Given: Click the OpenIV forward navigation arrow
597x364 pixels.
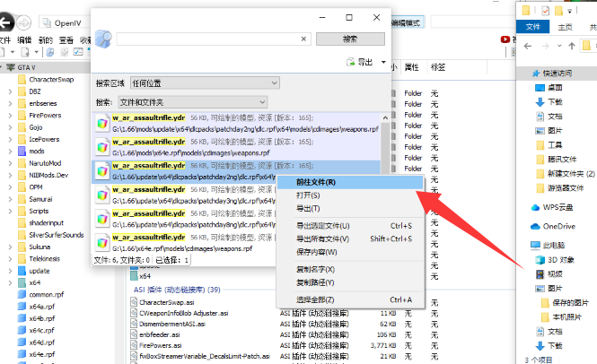Looking at the screenshot, I should click(x=23, y=22).
